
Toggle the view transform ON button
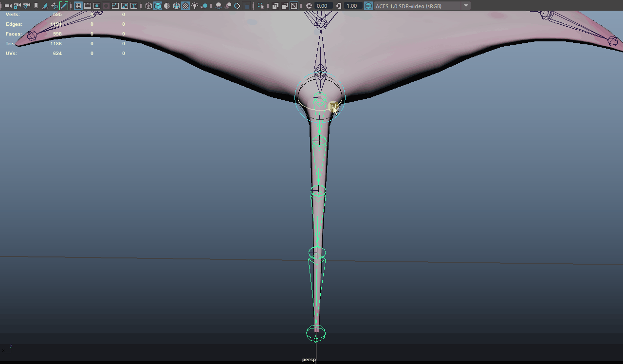[x=368, y=6]
